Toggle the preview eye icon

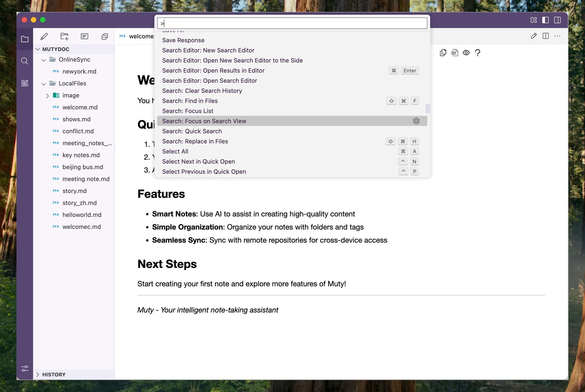(x=466, y=53)
